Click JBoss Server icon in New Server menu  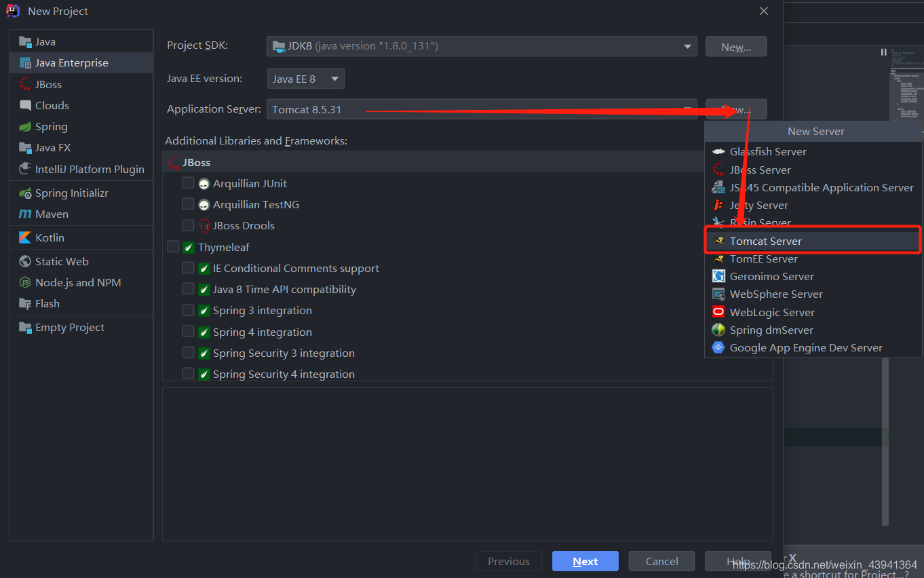[x=718, y=170]
